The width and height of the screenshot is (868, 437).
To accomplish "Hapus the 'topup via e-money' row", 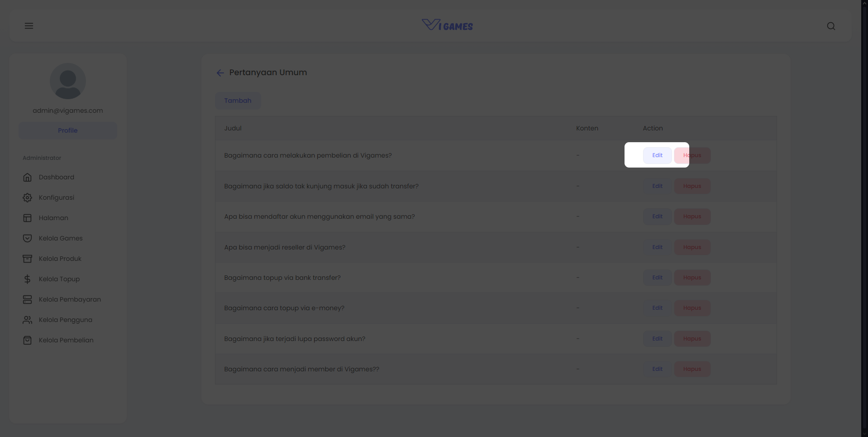I will 692,308.
